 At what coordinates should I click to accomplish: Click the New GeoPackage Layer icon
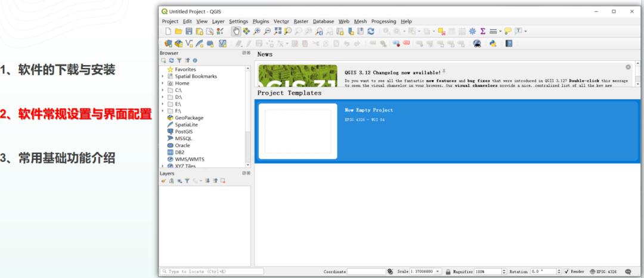179,43
